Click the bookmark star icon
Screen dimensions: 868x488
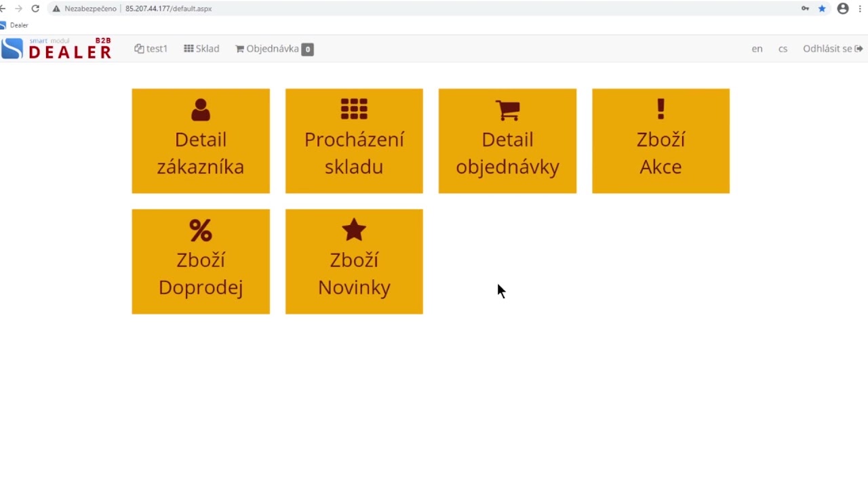point(822,9)
